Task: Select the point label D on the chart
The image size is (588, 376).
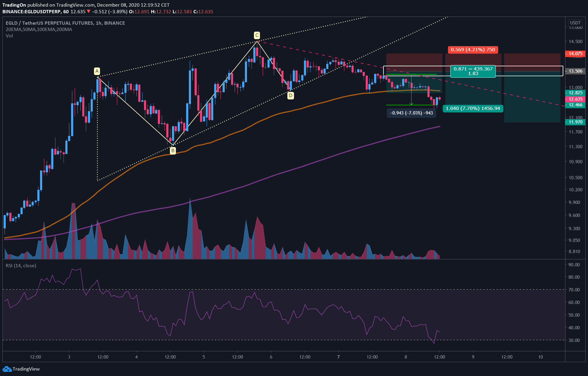Action: pos(290,96)
